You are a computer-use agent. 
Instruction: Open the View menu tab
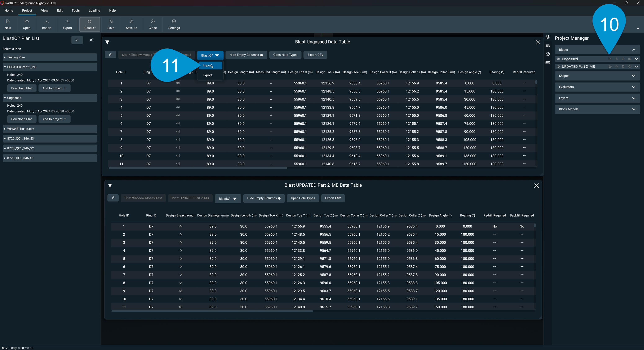point(44,10)
